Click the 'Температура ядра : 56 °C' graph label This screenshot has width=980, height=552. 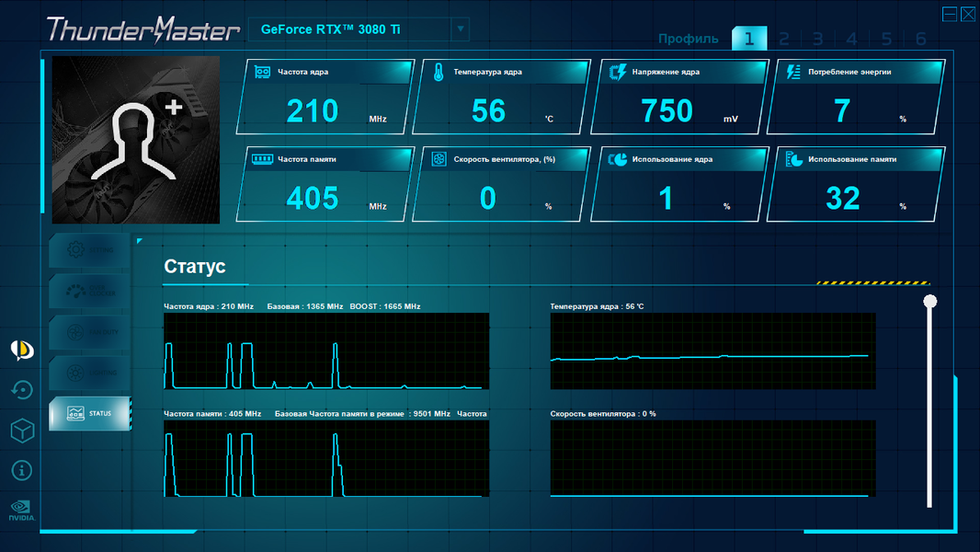[597, 306]
